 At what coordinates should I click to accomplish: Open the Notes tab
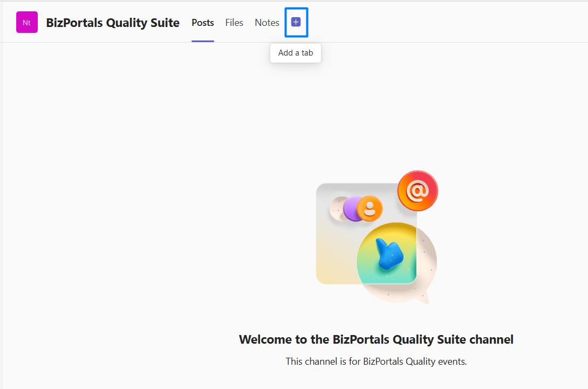coord(267,23)
